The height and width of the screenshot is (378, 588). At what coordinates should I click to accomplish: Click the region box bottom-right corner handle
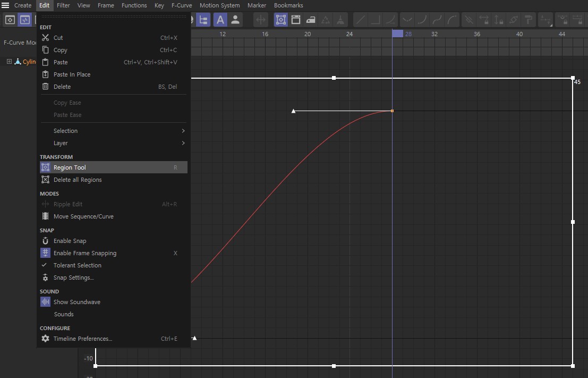(573, 366)
